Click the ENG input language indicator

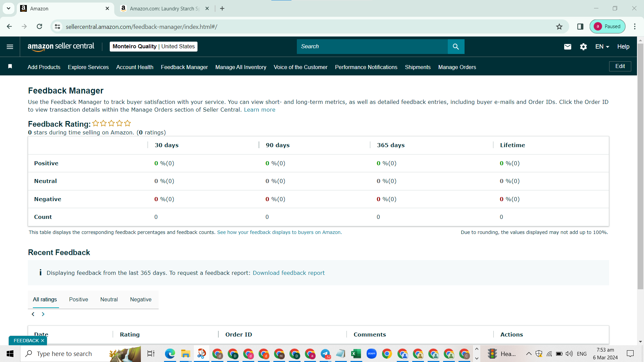click(582, 354)
